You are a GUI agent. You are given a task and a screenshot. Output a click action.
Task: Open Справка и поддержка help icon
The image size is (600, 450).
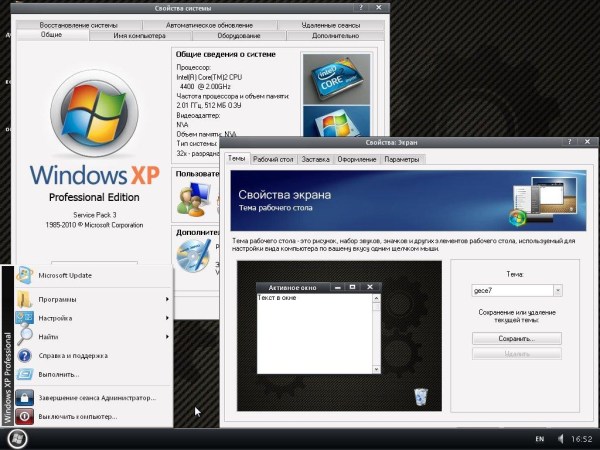(25, 355)
